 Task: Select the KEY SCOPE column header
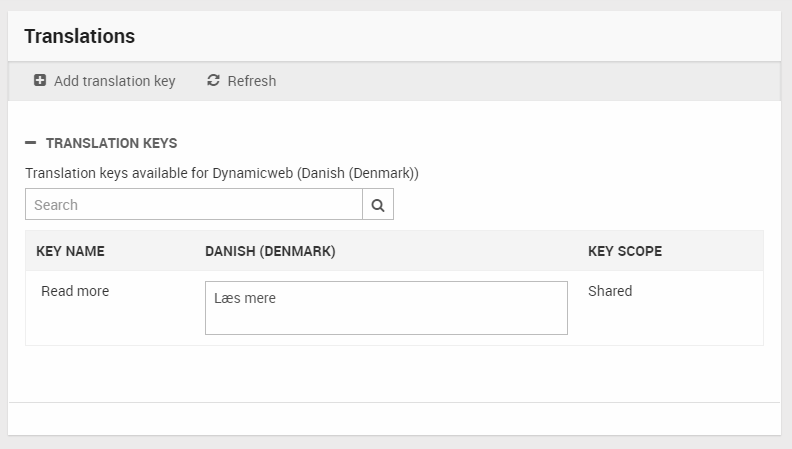click(x=625, y=251)
